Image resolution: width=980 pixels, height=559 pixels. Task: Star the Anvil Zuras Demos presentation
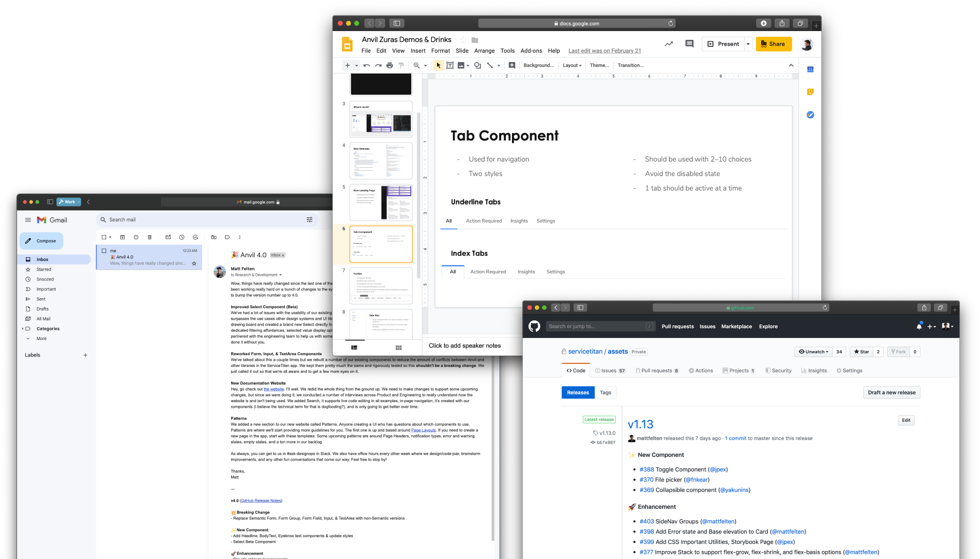pos(463,40)
